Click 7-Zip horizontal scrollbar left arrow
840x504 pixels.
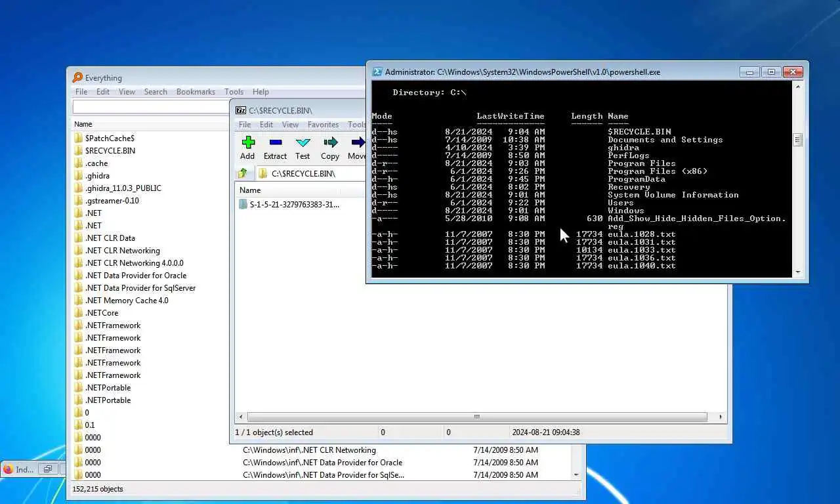point(241,417)
